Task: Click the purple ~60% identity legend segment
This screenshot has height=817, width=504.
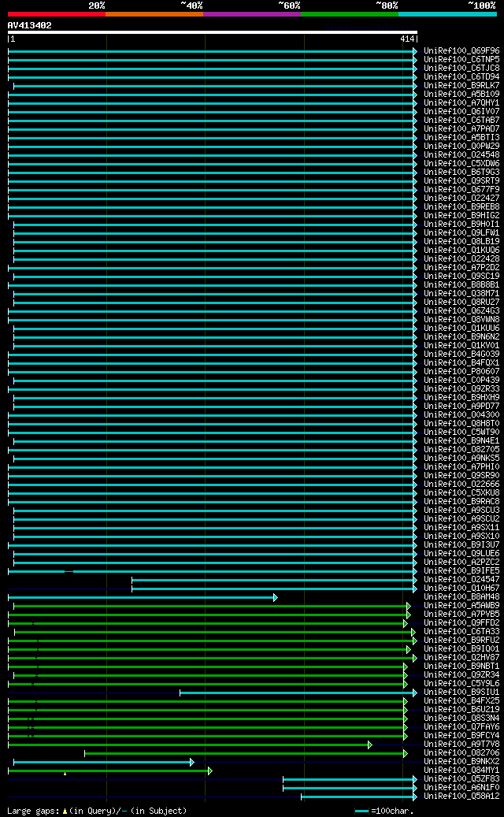Action: pos(252,14)
